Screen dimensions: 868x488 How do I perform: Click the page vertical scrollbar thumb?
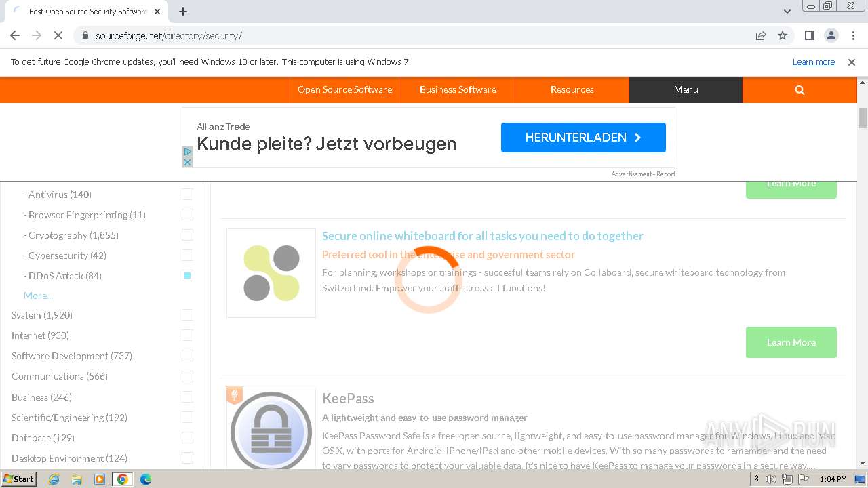(863, 118)
